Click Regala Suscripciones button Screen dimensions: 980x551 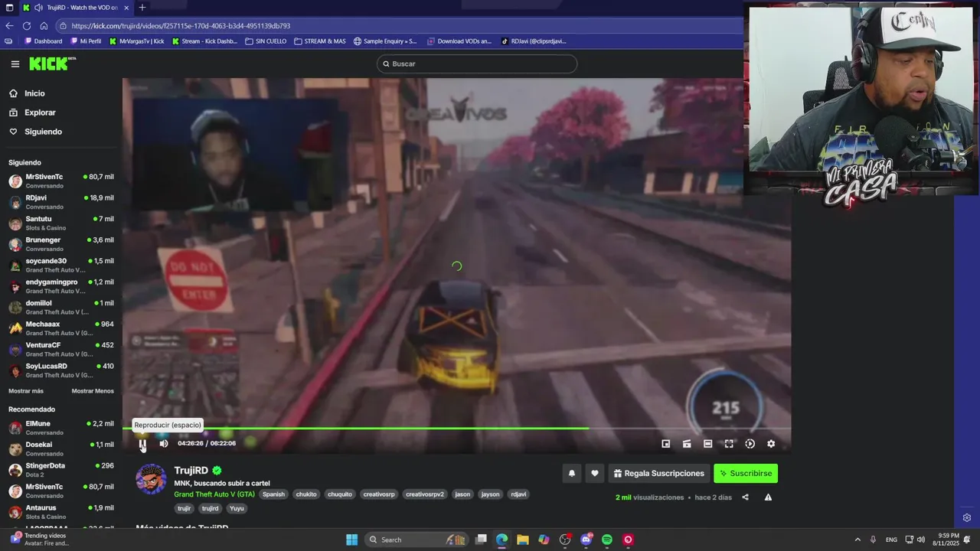[658, 474]
